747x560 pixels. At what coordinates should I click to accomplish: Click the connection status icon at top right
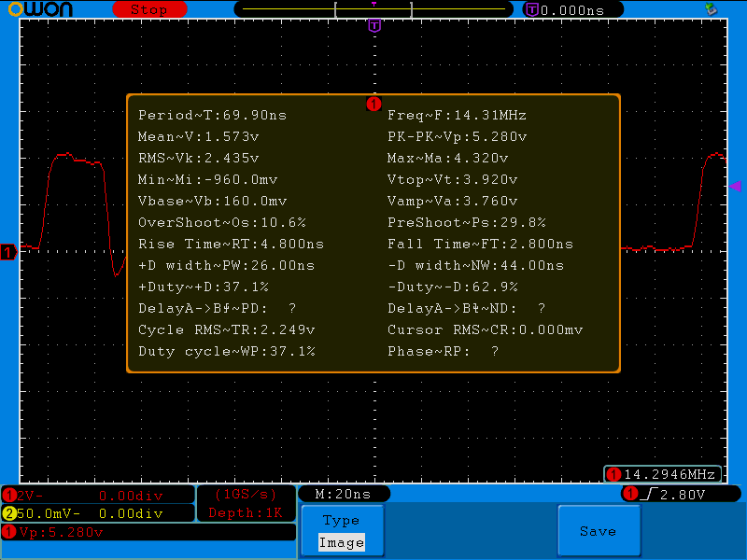(712, 9)
